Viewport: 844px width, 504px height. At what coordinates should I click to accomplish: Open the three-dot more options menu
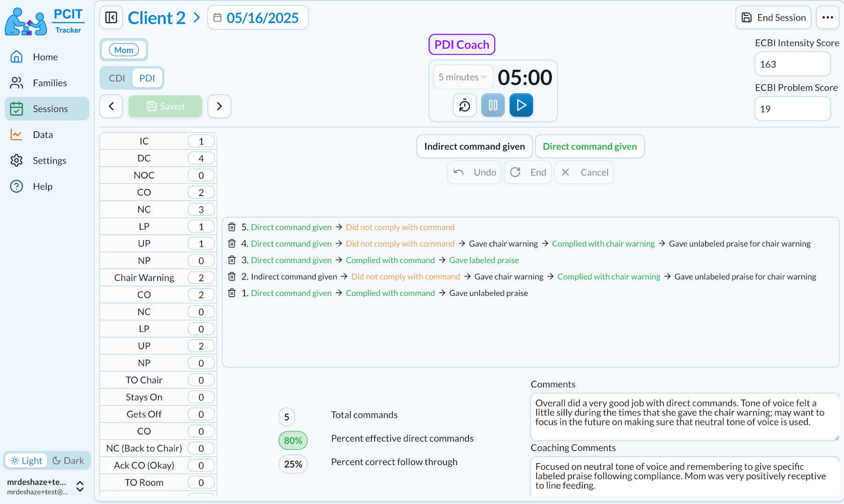point(827,18)
